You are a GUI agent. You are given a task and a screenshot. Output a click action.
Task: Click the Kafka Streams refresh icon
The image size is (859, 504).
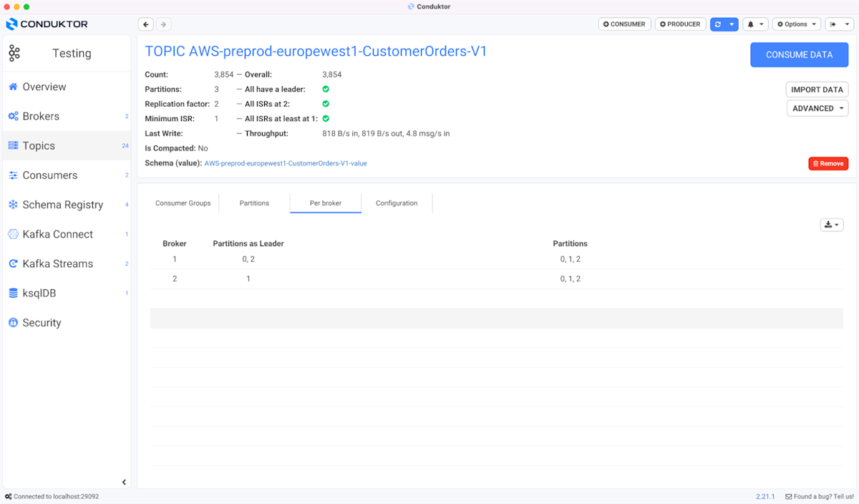13,263
